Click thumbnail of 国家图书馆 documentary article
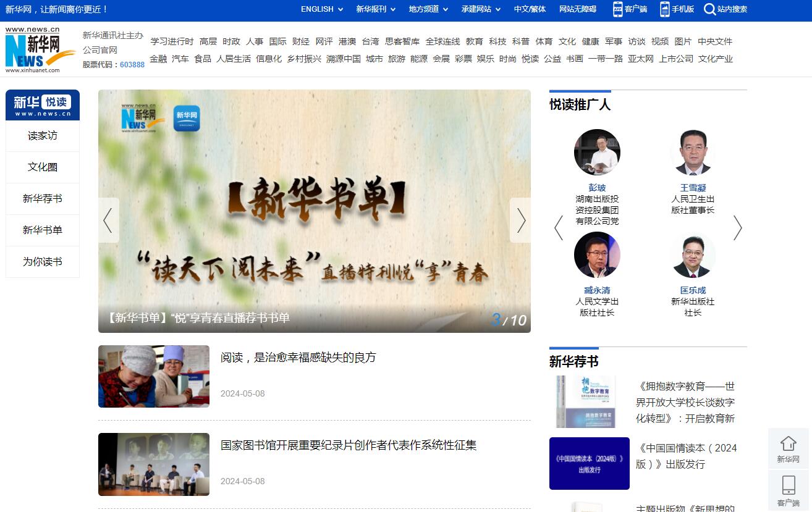Image resolution: width=812 pixels, height=512 pixels. 154,464
